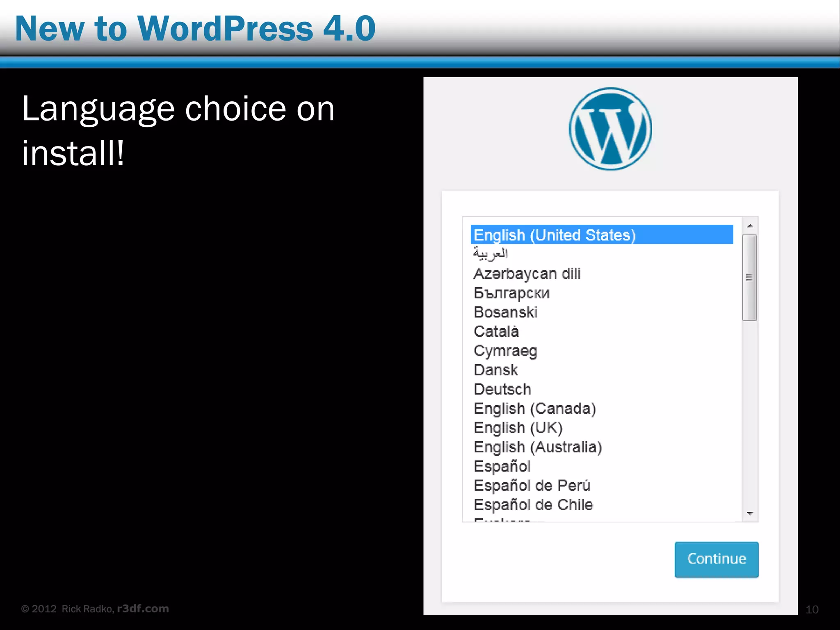Click the language list scrollbar thumb
Screen dimensions: 840x630
(x=749, y=278)
